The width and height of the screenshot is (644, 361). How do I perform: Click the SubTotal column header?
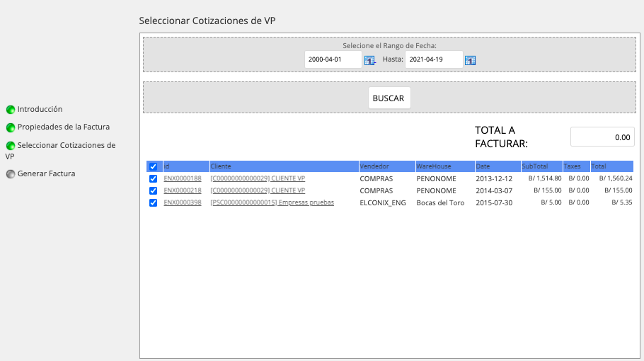[x=541, y=166]
